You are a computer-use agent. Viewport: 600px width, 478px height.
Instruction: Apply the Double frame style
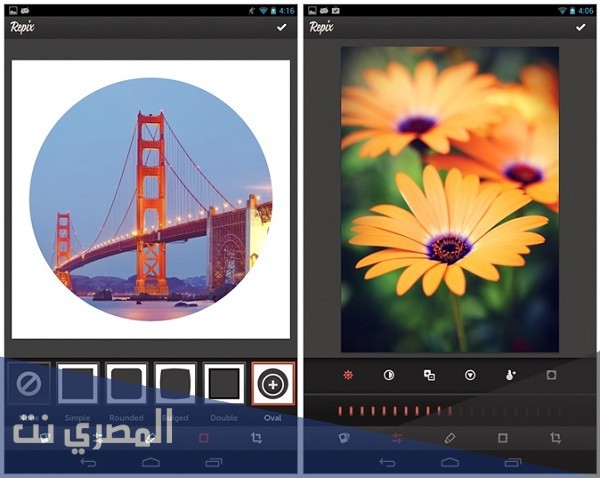coord(224,384)
